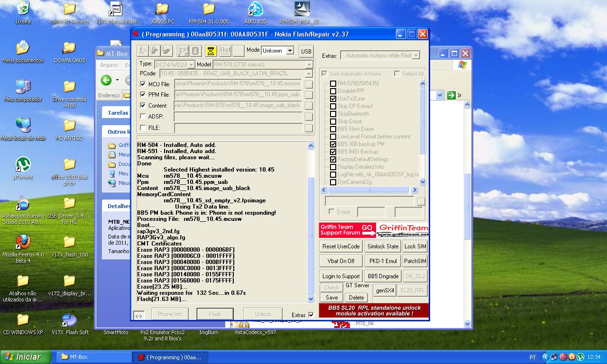The image size is (607, 364).
Task: Select the Meus locais de rede icon
Action: [23, 130]
